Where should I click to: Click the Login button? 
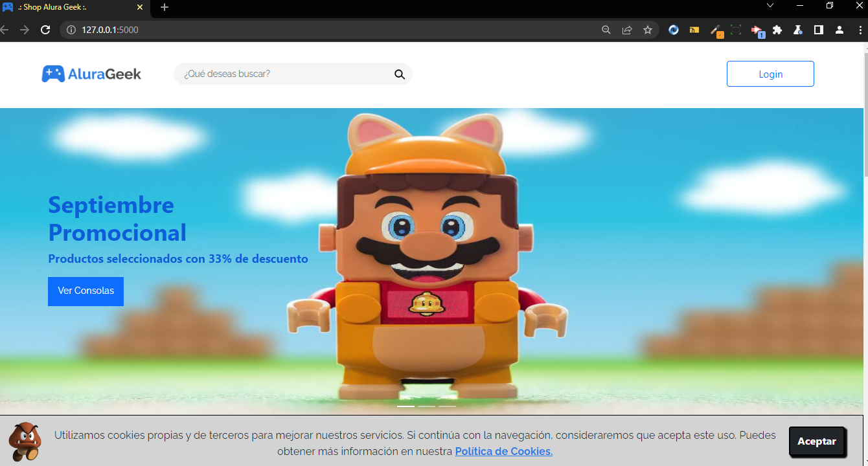pos(770,74)
